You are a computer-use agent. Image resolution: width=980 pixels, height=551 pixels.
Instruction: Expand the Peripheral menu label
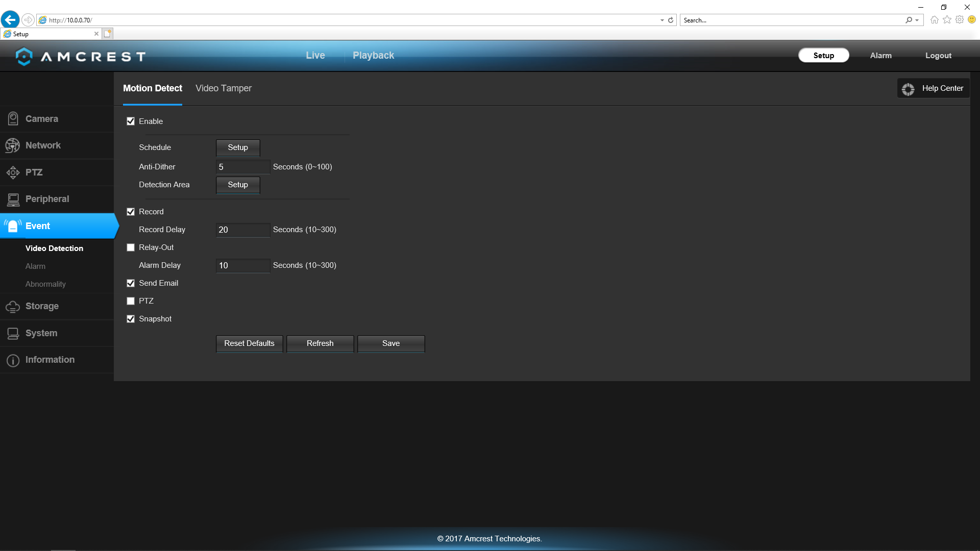tap(47, 199)
